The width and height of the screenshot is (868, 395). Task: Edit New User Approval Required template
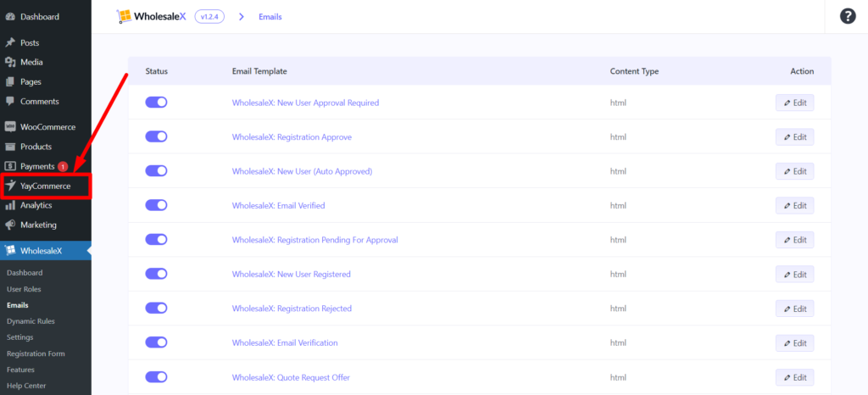(x=794, y=103)
